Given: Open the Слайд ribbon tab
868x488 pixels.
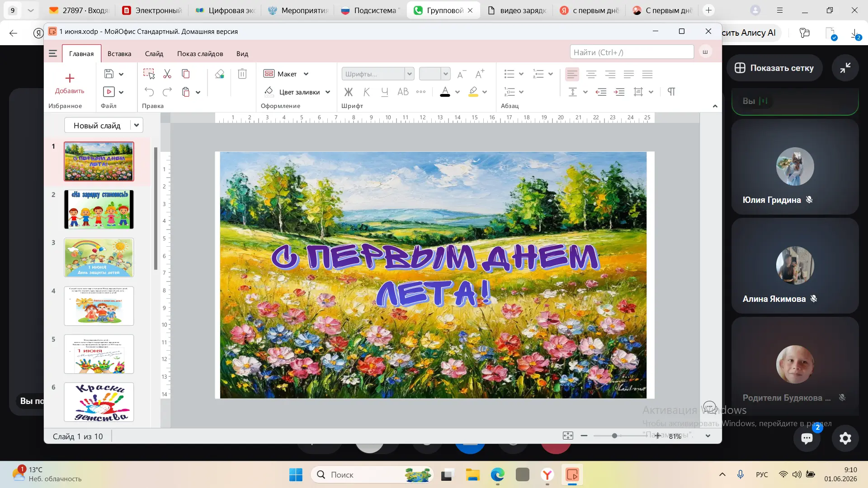Looking at the screenshot, I should click(x=154, y=54).
